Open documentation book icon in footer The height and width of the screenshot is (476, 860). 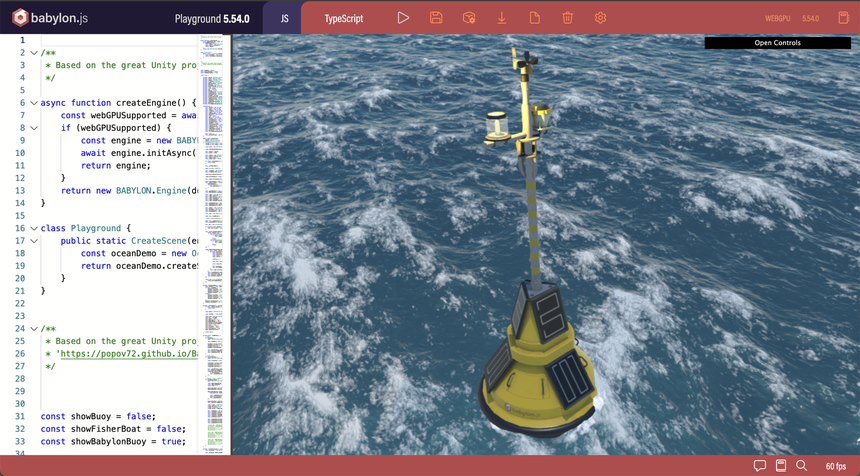[781, 466]
